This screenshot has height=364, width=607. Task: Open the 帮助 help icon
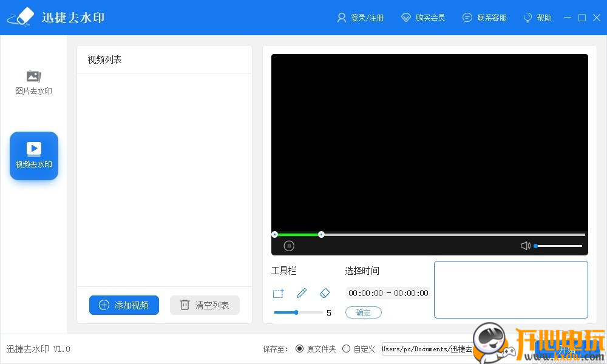click(x=537, y=18)
